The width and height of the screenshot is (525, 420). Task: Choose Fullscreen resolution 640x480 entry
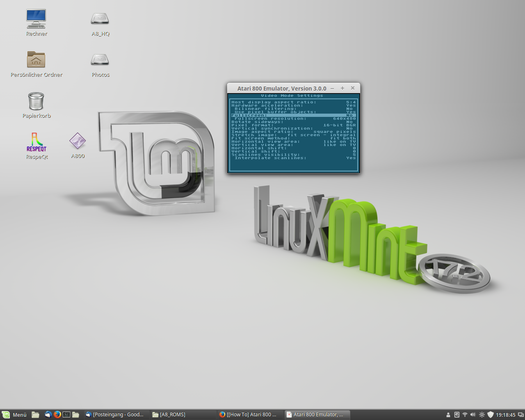[294, 119]
